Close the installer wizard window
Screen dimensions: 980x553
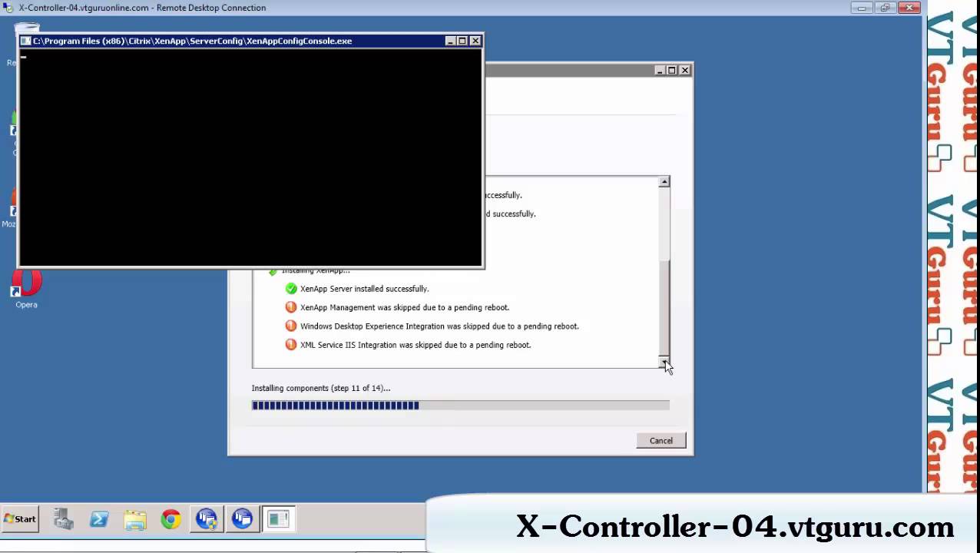point(685,70)
